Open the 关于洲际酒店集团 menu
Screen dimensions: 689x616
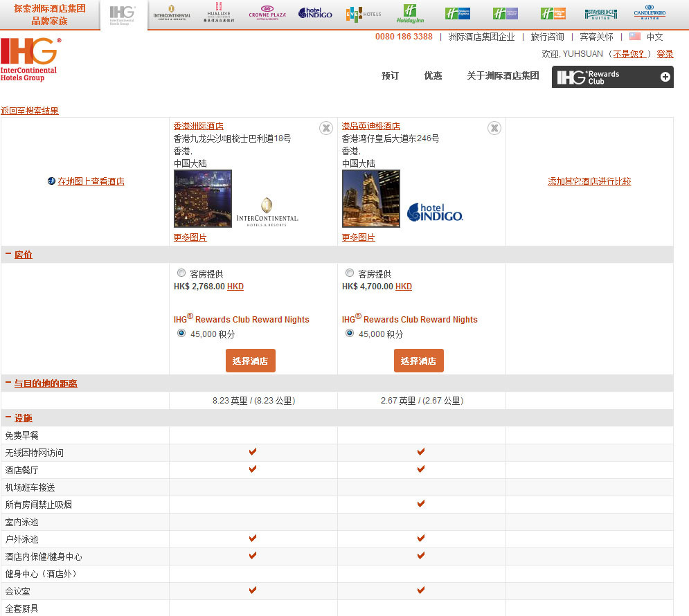coord(503,75)
